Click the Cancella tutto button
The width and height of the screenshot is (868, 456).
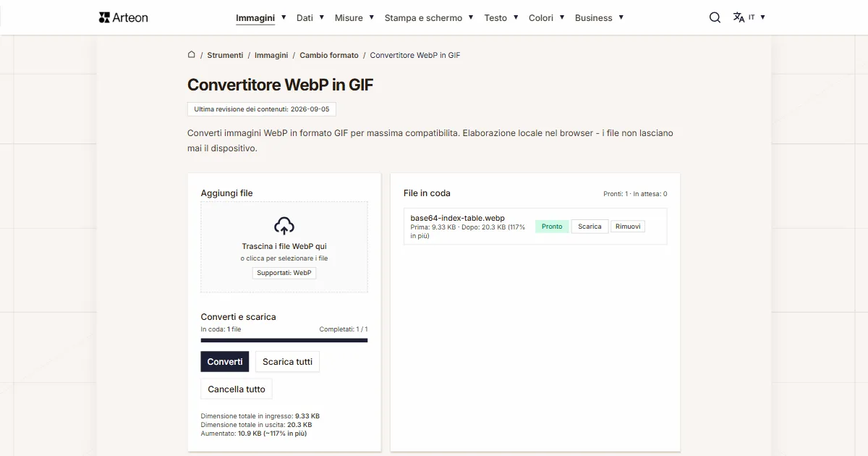tap(237, 389)
